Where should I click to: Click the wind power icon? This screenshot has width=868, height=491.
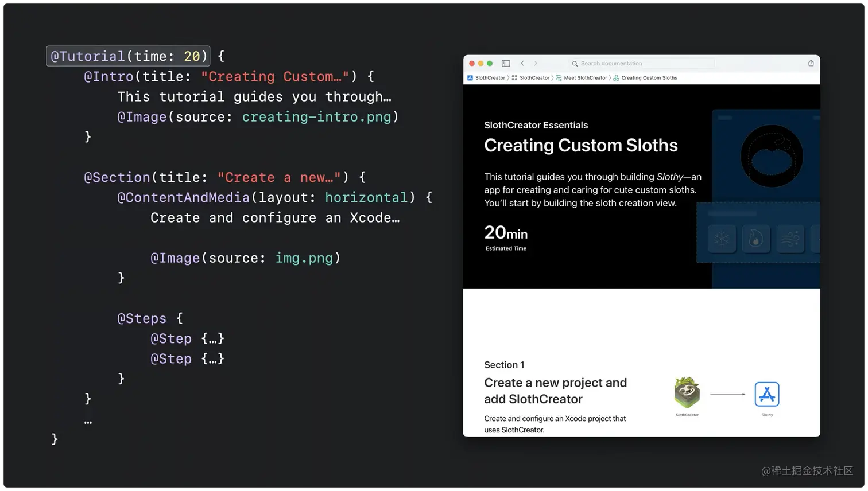(790, 238)
